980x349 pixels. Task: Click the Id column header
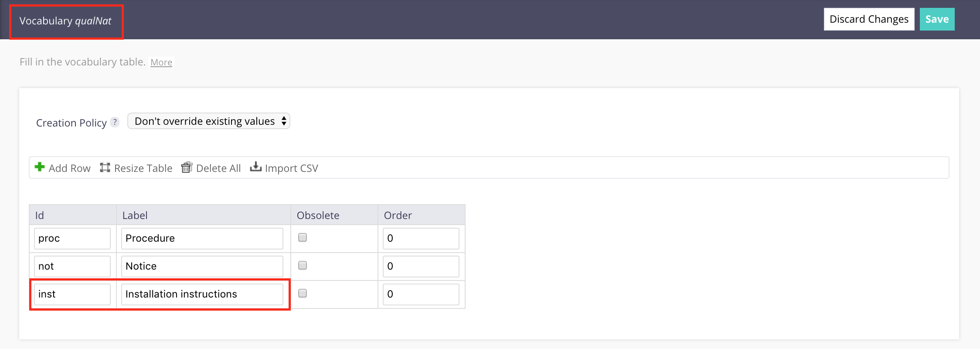coord(73,215)
